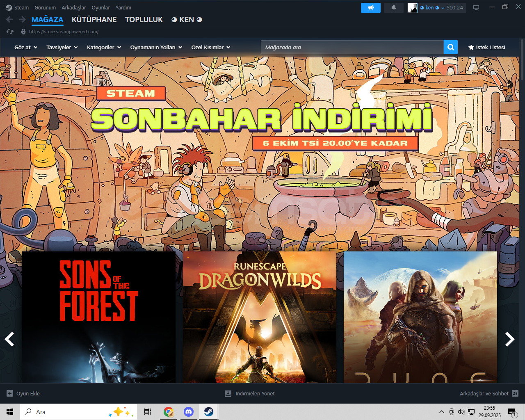This screenshot has width=525, height=420.
Task: Go forward with the right arrow
Action: 23,19
